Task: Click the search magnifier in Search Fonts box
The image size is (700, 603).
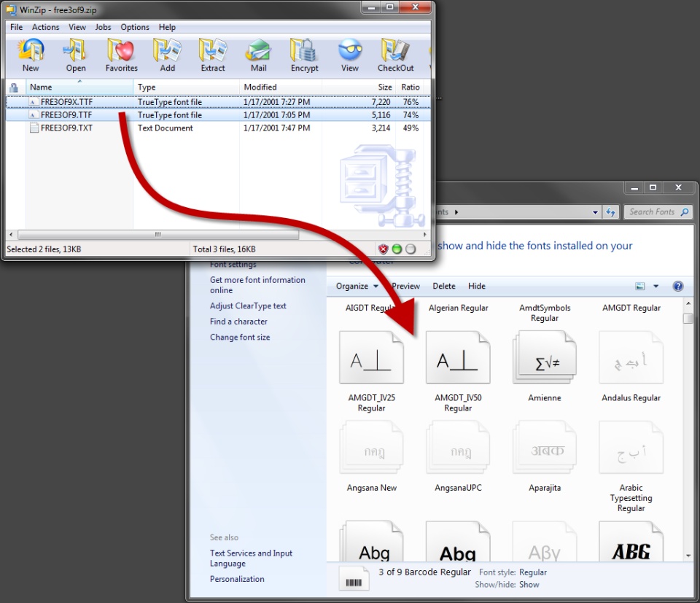Action: click(685, 212)
